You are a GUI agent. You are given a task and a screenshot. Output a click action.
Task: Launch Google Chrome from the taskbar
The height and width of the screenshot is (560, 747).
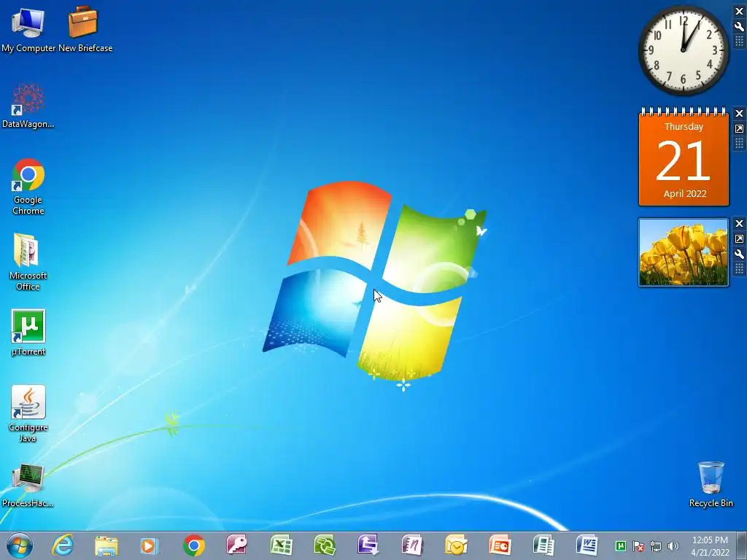coord(194,545)
